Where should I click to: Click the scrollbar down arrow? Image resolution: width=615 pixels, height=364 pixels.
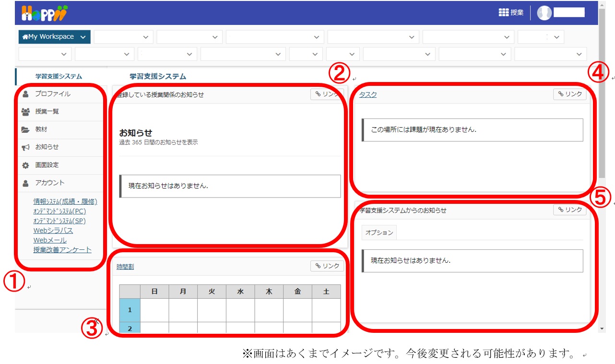click(602, 329)
